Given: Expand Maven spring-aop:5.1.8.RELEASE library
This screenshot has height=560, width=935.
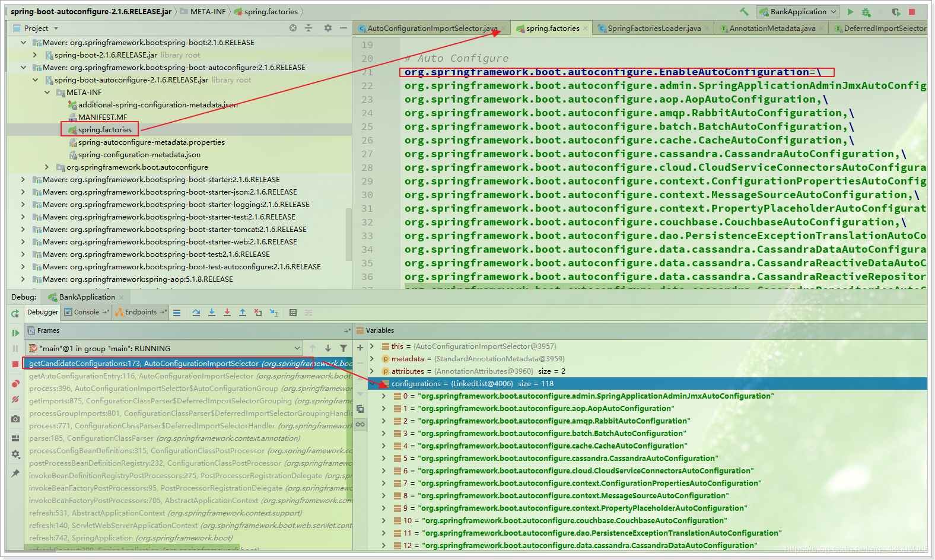Looking at the screenshot, I should (23, 279).
